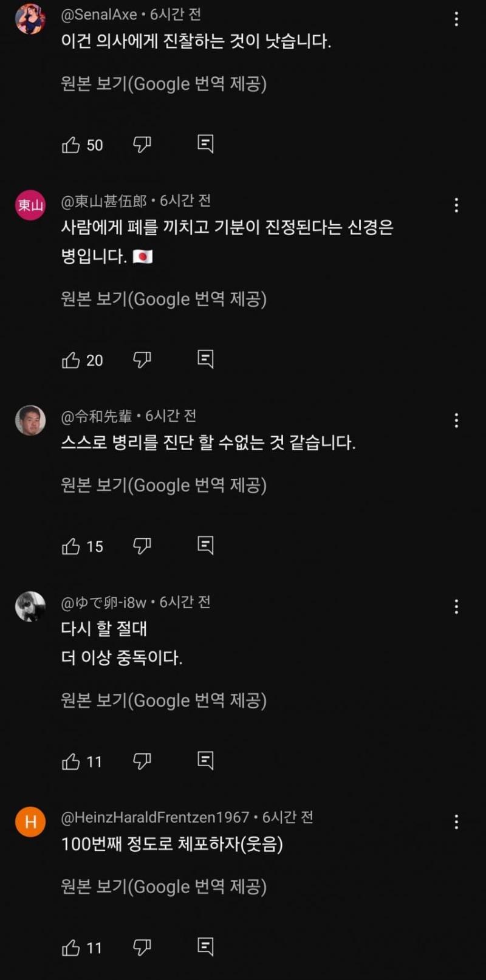Open @ゆで卵-i8w channel via username
486x980 pixels.
click(x=104, y=602)
